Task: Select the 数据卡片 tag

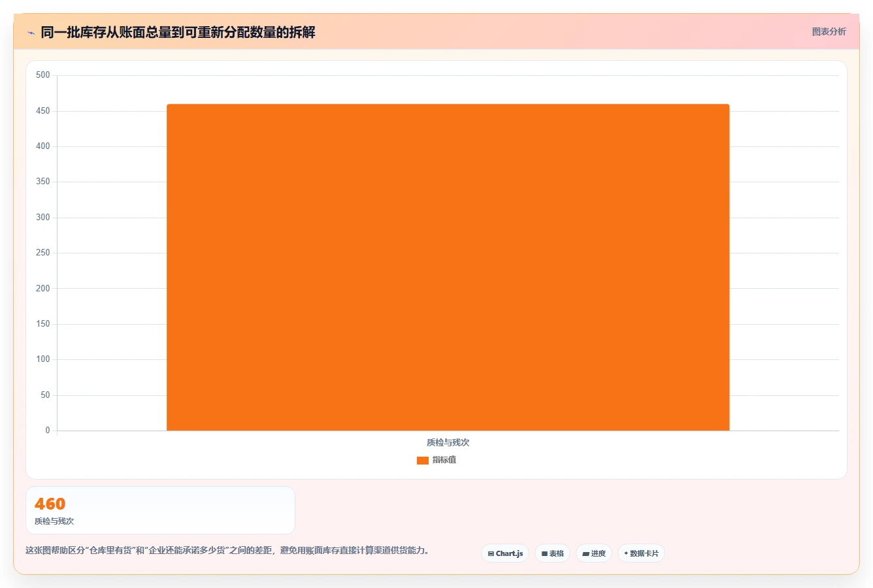Action: pyautogui.click(x=641, y=553)
